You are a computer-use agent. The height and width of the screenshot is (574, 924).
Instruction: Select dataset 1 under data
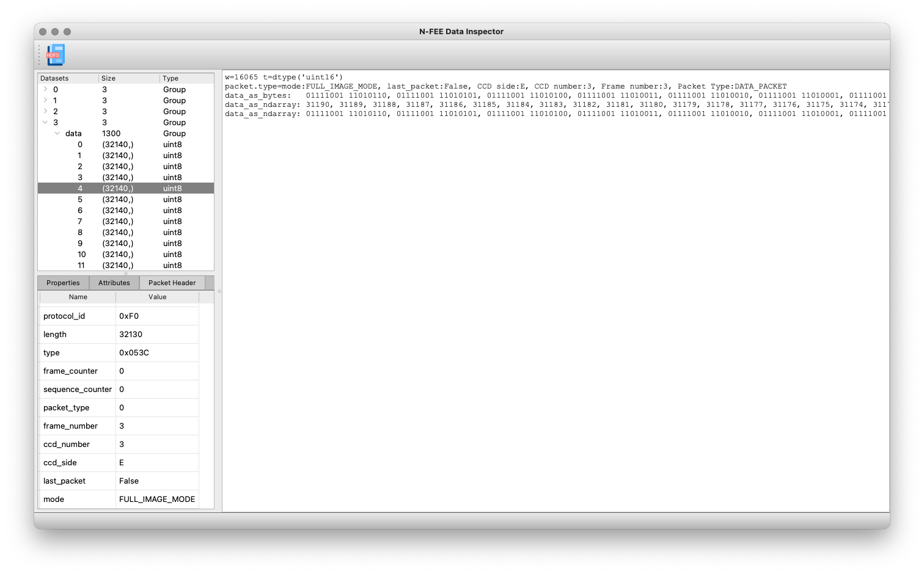click(x=126, y=155)
